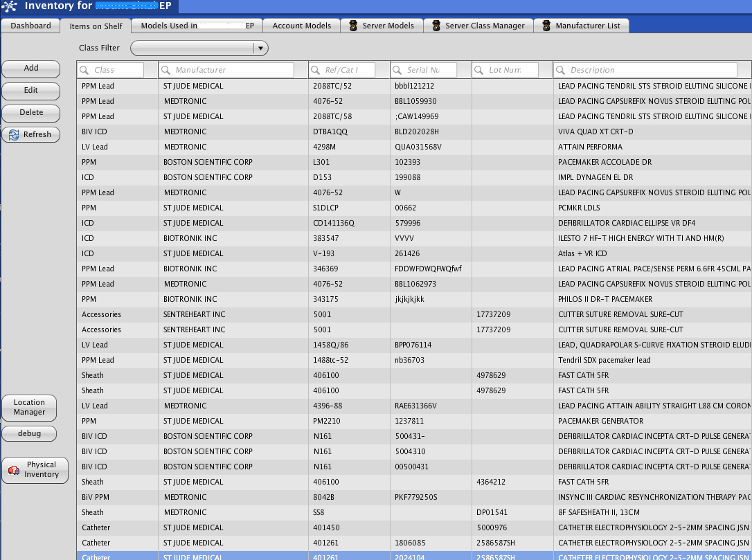Select serial cell 00500431
The image size is (752, 560).
click(x=411, y=467)
